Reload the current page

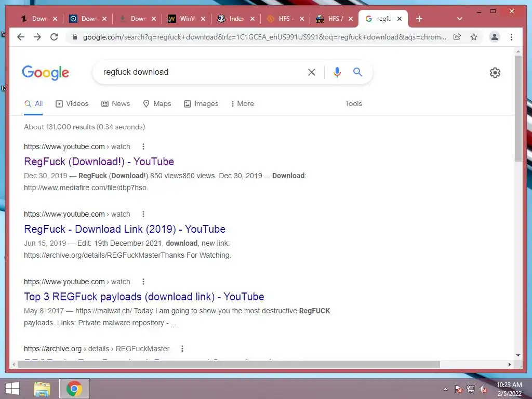point(54,37)
